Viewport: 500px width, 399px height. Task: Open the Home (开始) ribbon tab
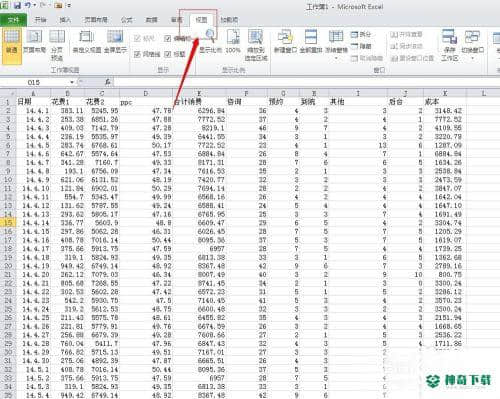point(40,20)
